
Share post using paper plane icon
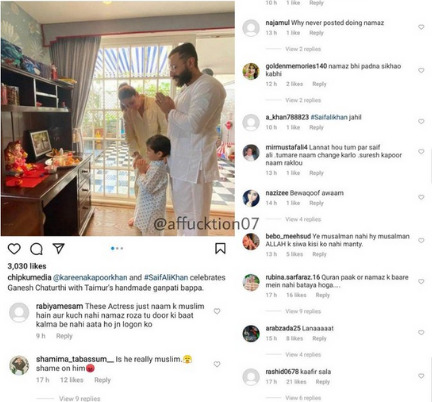58,248
